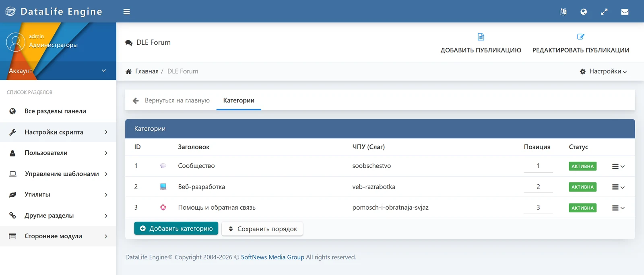Viewport: 644px width, 275px height.
Task: Click the edit publications pencil icon
Action: tap(581, 37)
